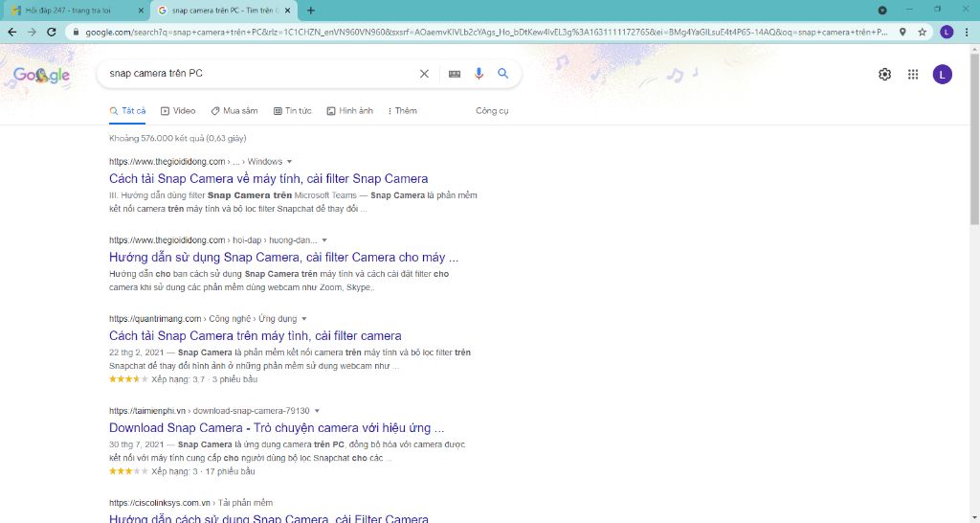
Task: Open a new tab with the plus icon
Action: (311, 10)
